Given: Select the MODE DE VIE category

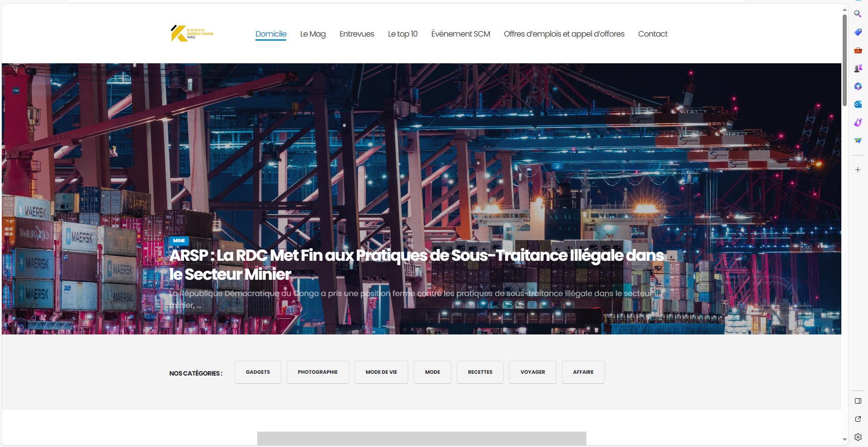Looking at the screenshot, I should pyautogui.click(x=381, y=372).
